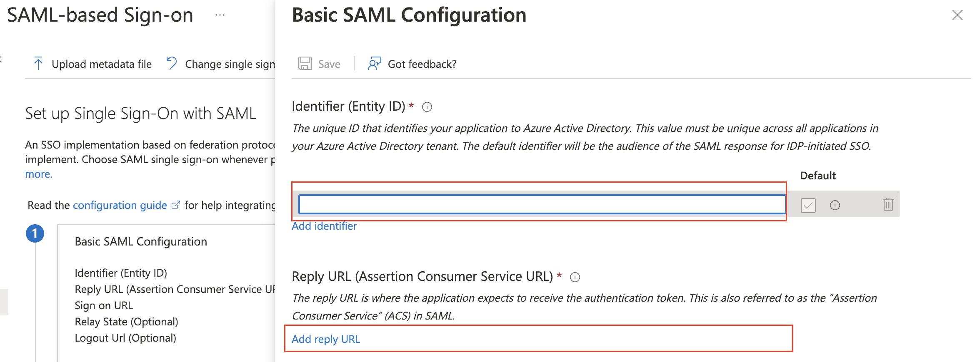This screenshot has width=980, height=362.
Task: Delete the identifier row with trash icon
Action: pyautogui.click(x=888, y=204)
